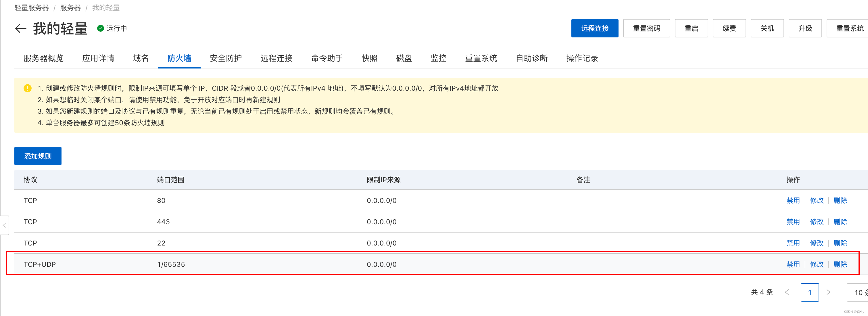Click the 续费 button
Screen dimensions: 868x316
(x=729, y=28)
